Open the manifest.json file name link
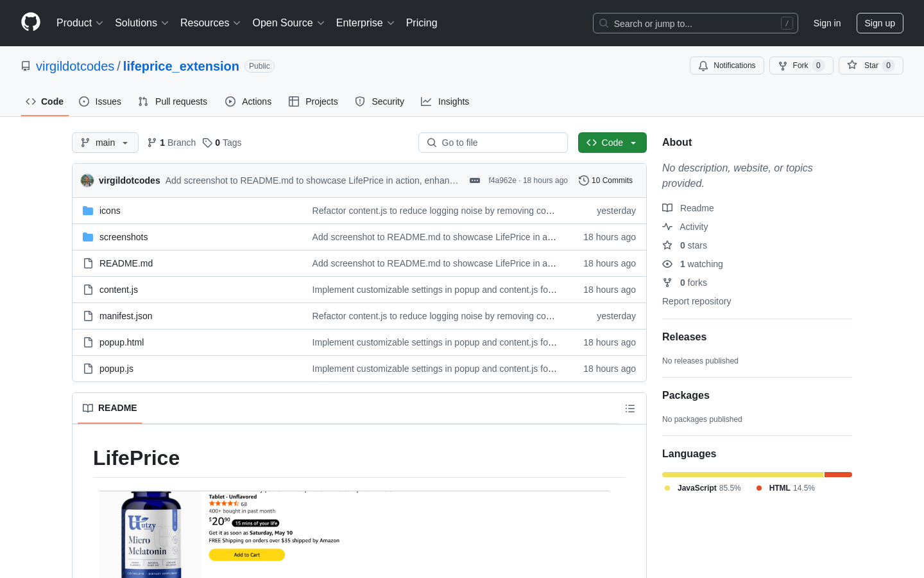Viewport: 924px width, 578px height. [x=126, y=316]
